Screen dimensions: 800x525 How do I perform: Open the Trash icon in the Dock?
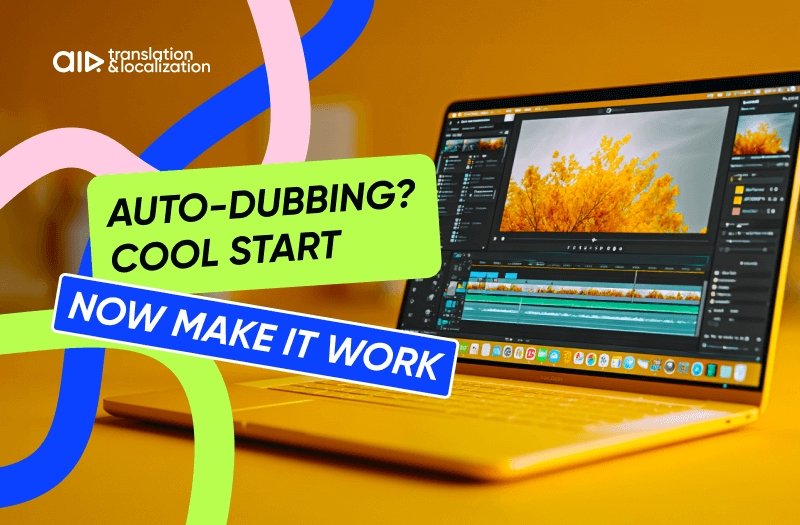click(739, 372)
